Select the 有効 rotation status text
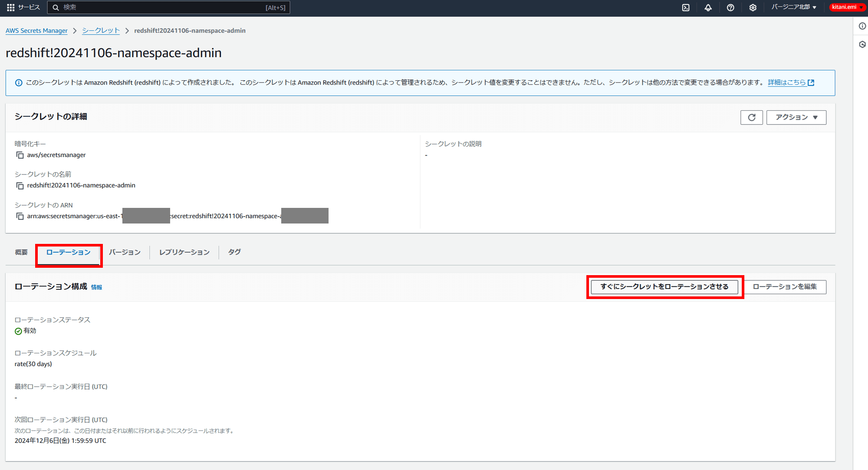This screenshot has width=868, height=470. click(30, 331)
